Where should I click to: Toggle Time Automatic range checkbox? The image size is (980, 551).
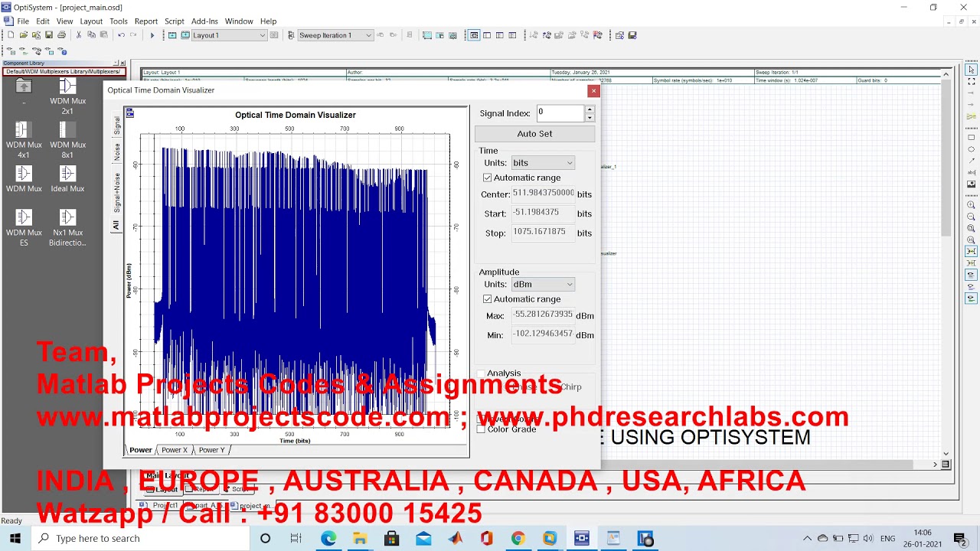pos(488,178)
